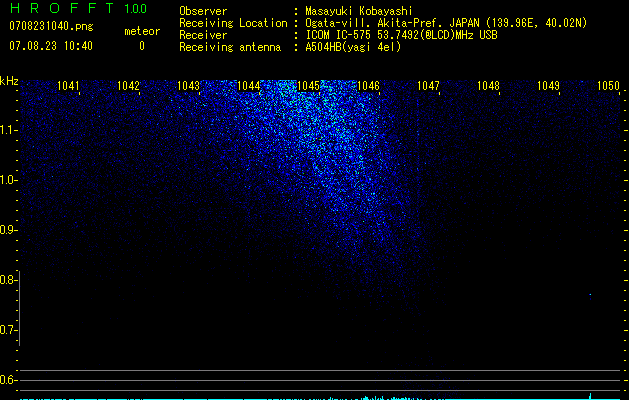Click the 0.7 kHz frequency label

(x=8, y=330)
